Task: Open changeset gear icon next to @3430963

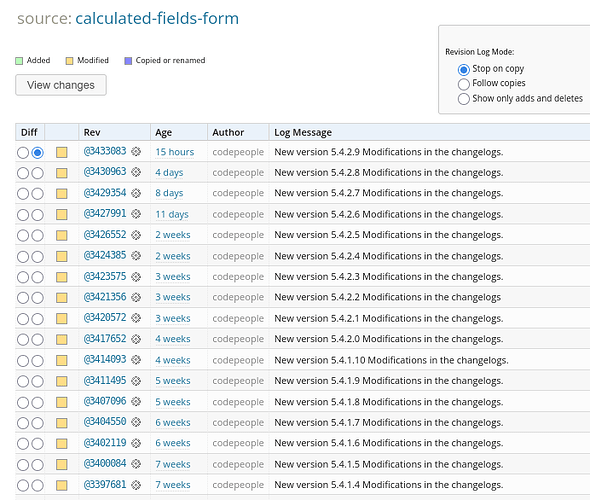Action: click(136, 172)
